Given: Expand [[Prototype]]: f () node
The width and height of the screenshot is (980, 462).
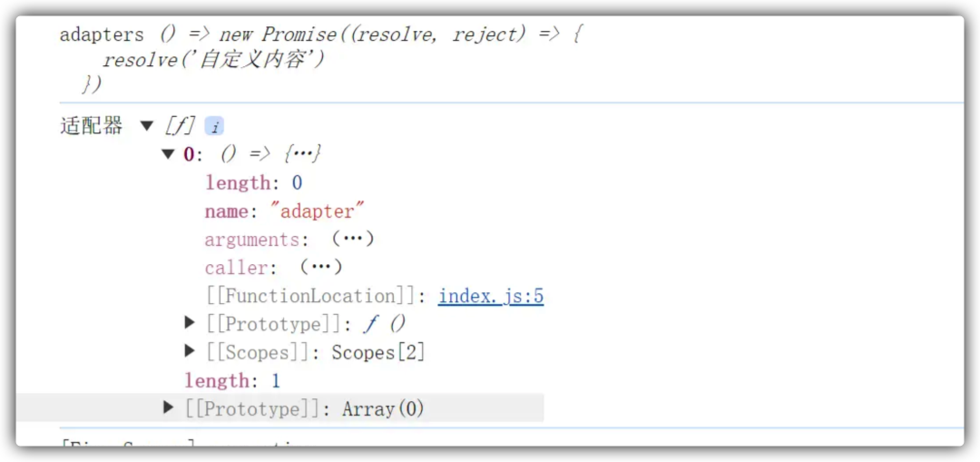Looking at the screenshot, I should tap(191, 323).
